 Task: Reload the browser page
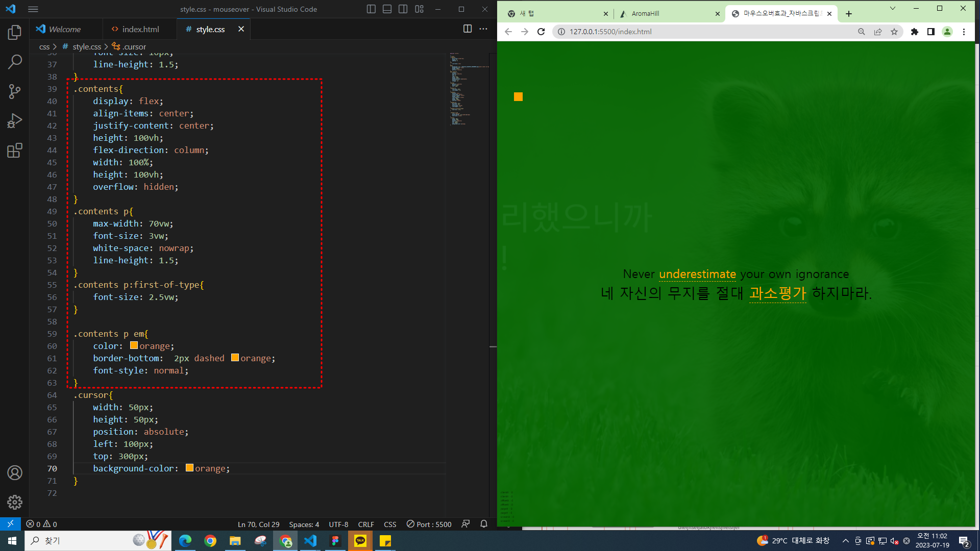(541, 32)
